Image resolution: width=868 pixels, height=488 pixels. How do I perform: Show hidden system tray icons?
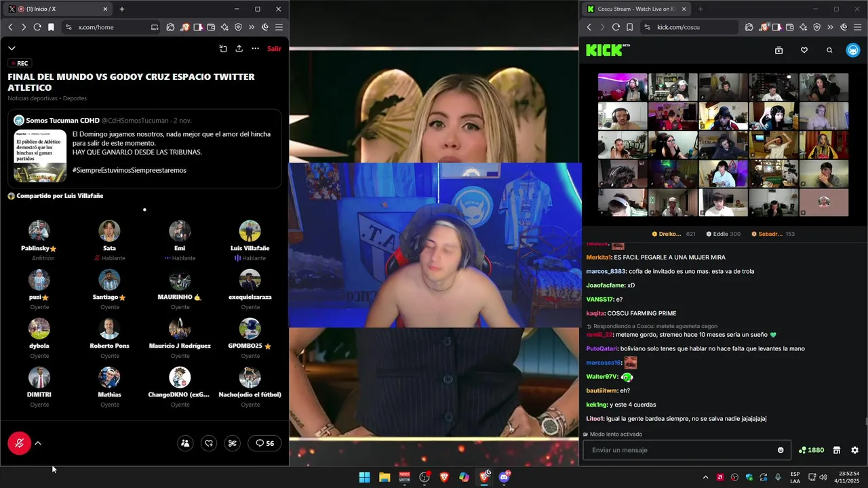(x=705, y=477)
